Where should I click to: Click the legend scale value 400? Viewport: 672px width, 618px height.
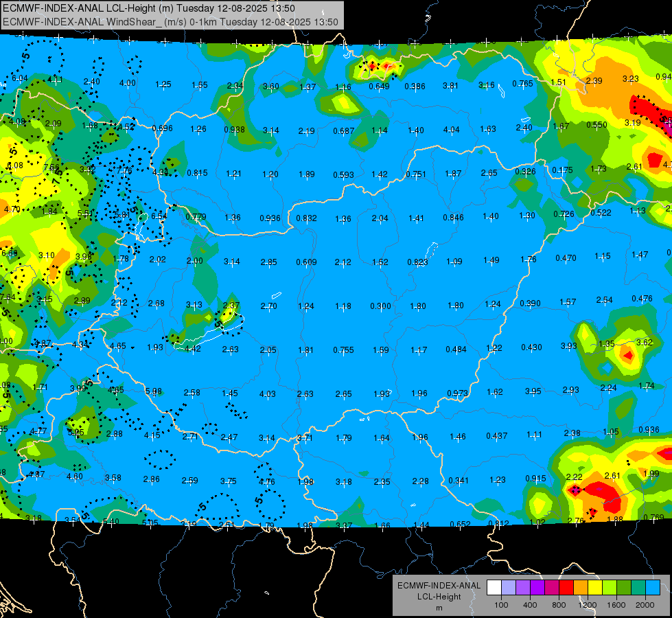(530, 605)
